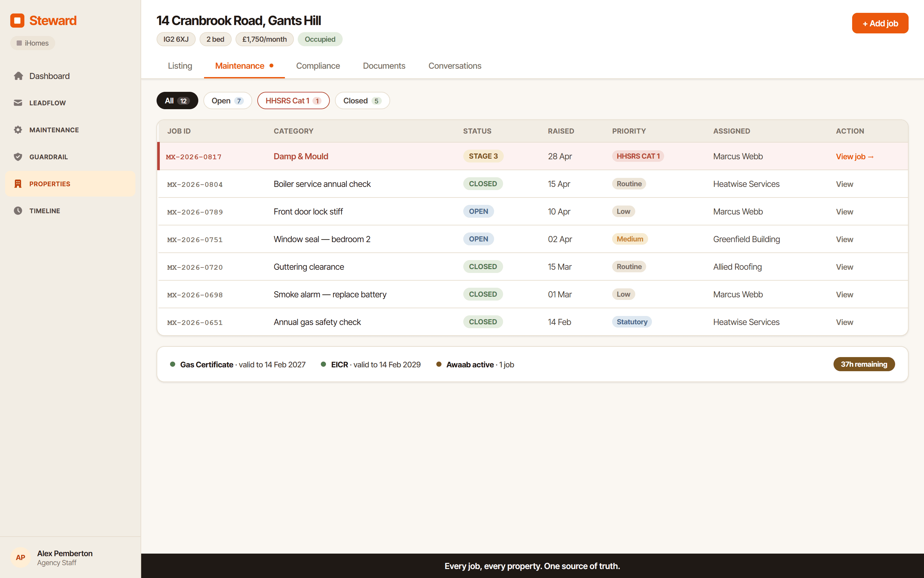Select TIMELINE in the sidebar
The height and width of the screenshot is (578, 924).
pos(70,211)
